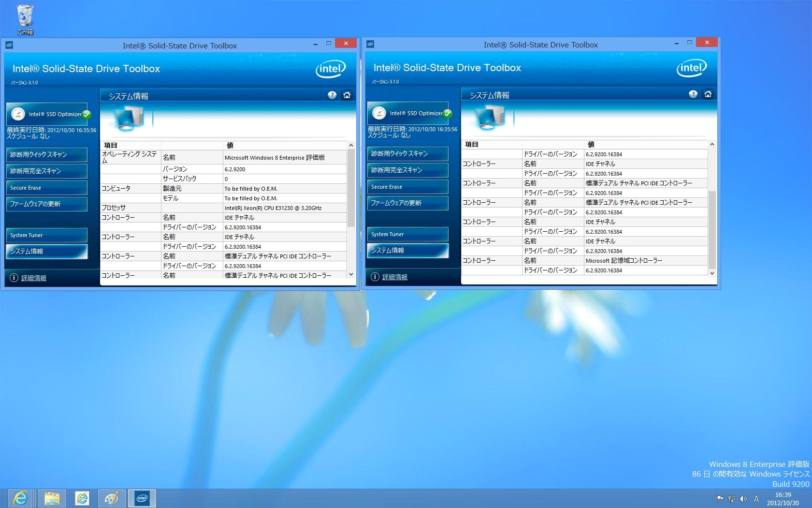Click the home icon in right window
The width and height of the screenshot is (812, 508).
point(708,94)
